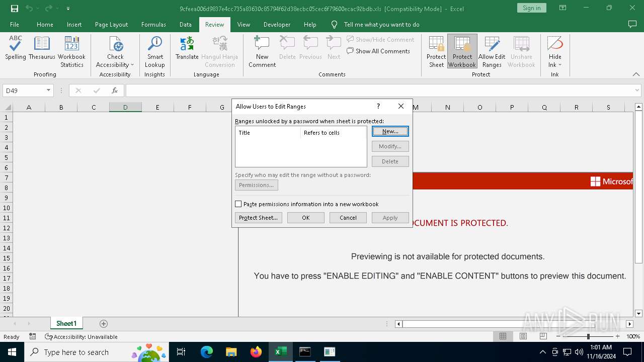
Task: Click the Tell me lightbulb search
Action: (334, 24)
